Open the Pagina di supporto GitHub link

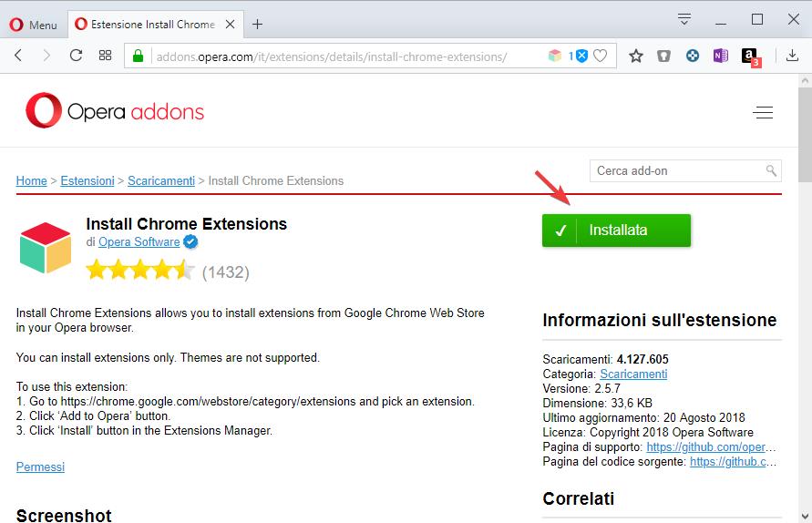711,446
